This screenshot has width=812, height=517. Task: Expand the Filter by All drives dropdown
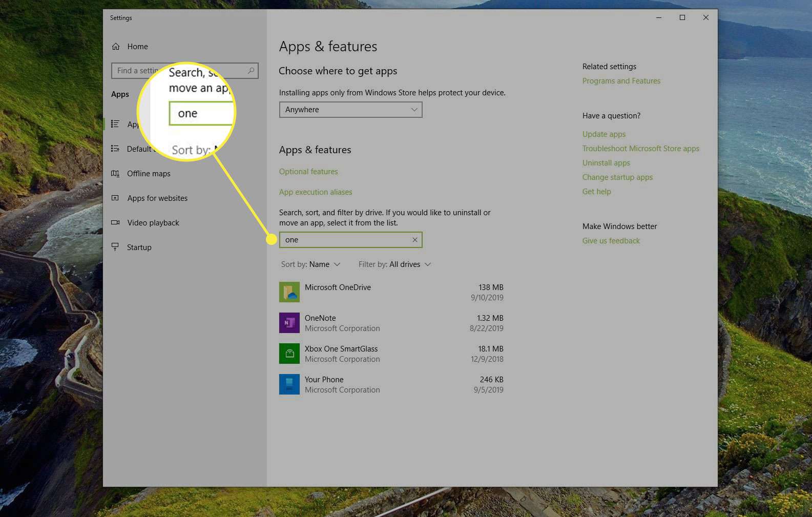[x=394, y=264]
